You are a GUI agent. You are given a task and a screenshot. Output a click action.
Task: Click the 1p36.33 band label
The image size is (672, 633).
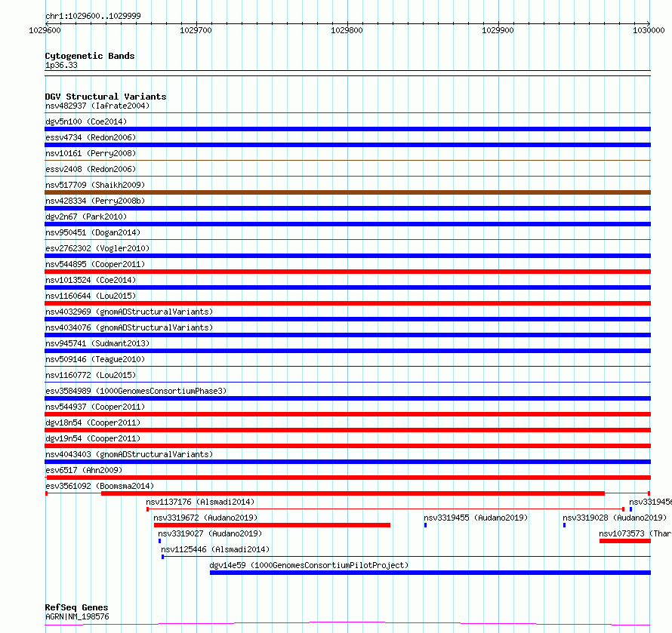[x=61, y=65]
